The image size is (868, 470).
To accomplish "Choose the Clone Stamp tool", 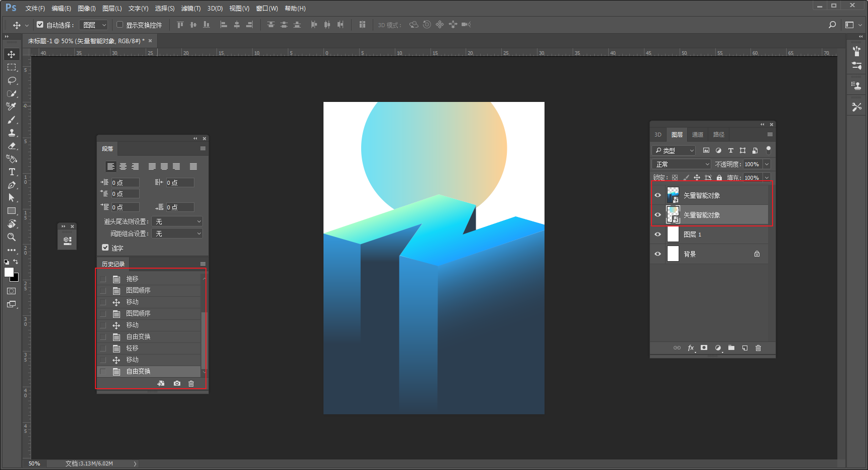I will coord(12,133).
